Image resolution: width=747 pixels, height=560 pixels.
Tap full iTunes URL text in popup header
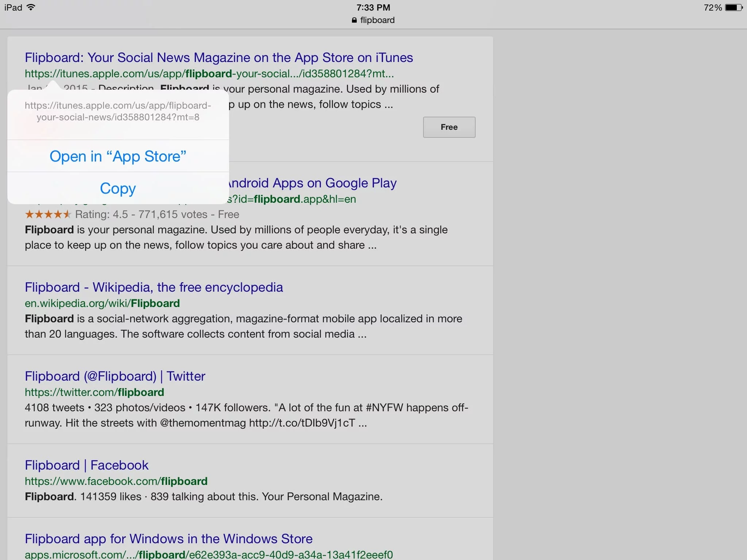pyautogui.click(x=118, y=111)
